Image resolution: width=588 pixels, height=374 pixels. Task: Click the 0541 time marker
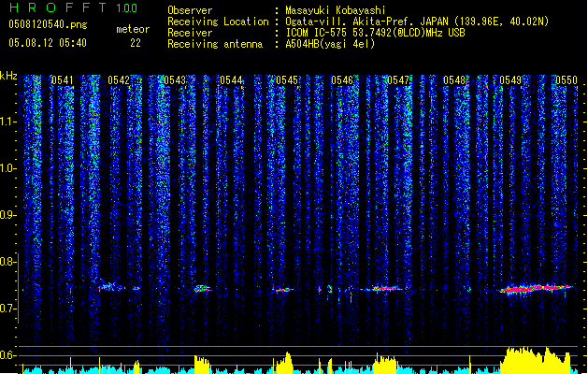63,80
